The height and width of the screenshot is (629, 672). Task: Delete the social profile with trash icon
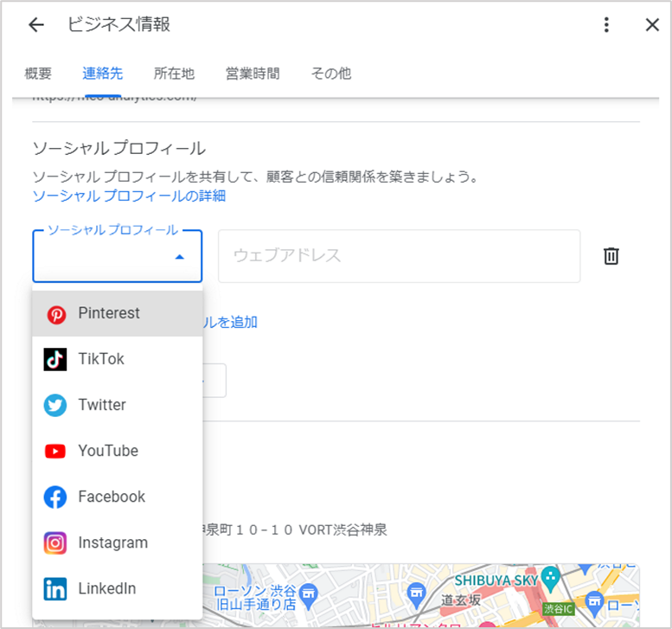point(611,256)
